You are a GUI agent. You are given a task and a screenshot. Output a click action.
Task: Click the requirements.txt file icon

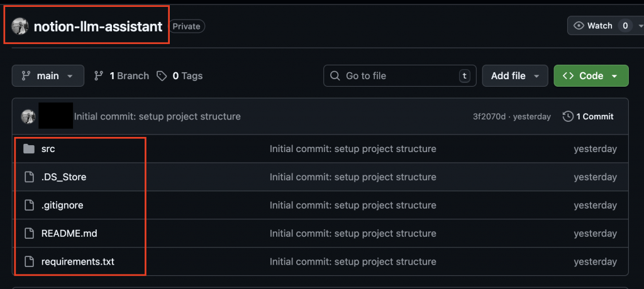[x=28, y=261]
